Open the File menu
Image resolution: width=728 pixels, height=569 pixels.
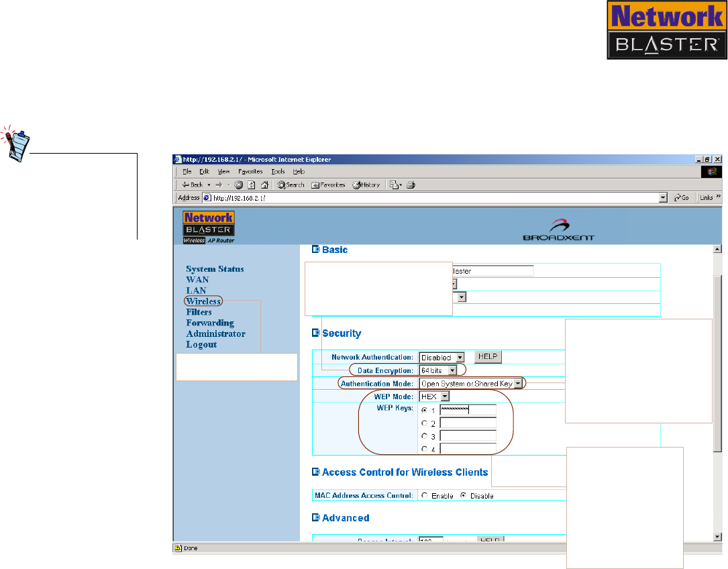187,171
